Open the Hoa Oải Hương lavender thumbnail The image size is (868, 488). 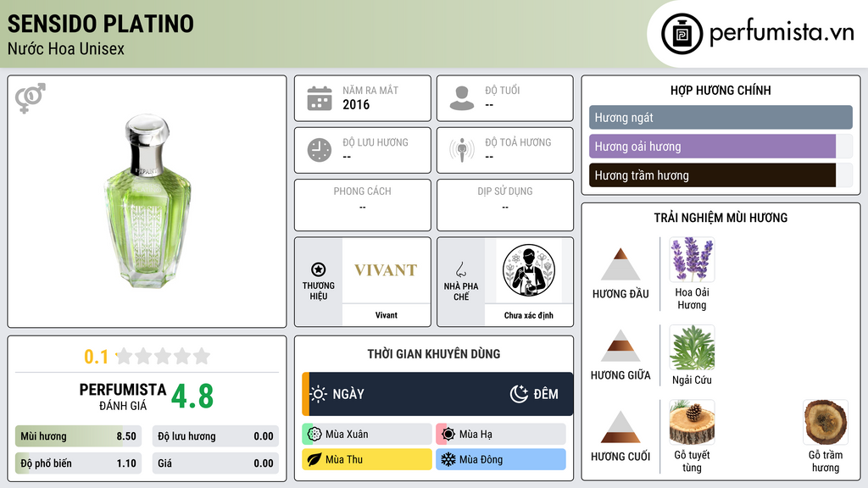tap(692, 259)
